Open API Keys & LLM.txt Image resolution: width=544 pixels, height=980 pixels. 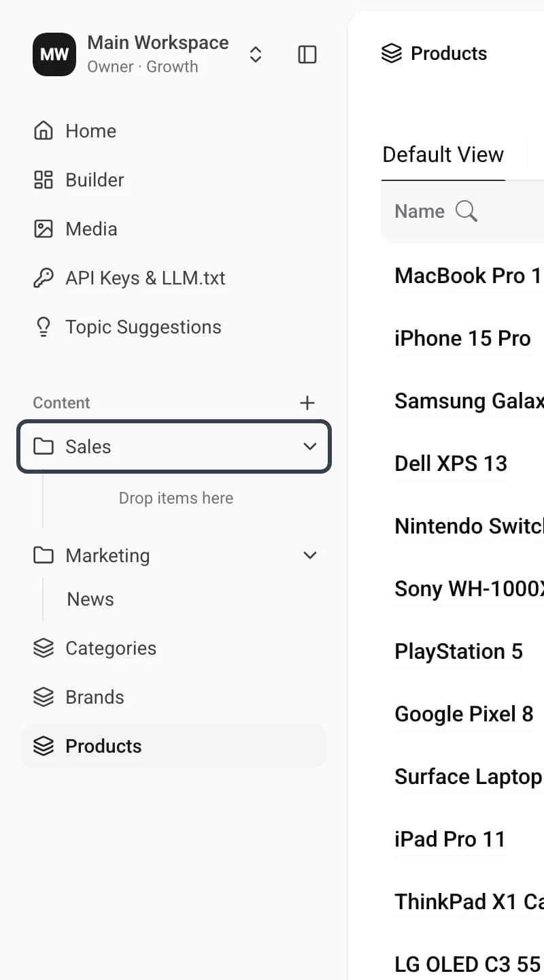[174, 278]
